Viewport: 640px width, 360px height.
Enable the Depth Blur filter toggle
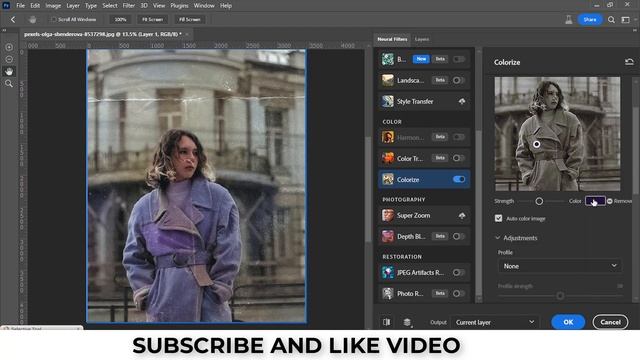[459, 236]
